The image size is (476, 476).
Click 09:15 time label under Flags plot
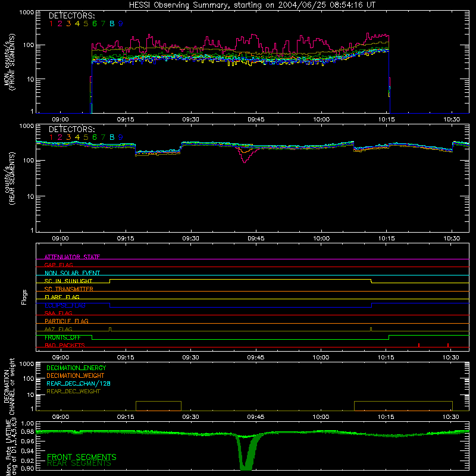click(126, 358)
